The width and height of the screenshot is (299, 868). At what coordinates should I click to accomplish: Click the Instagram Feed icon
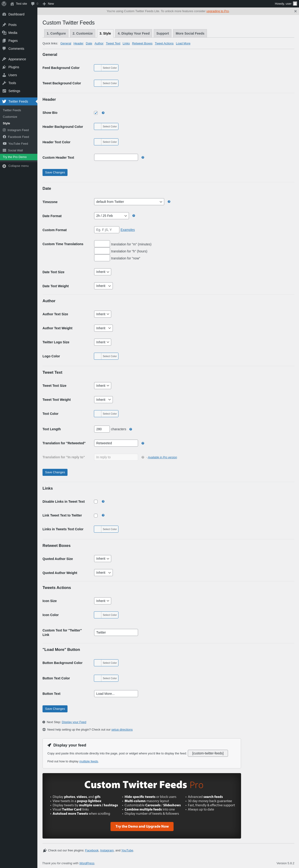4,130
